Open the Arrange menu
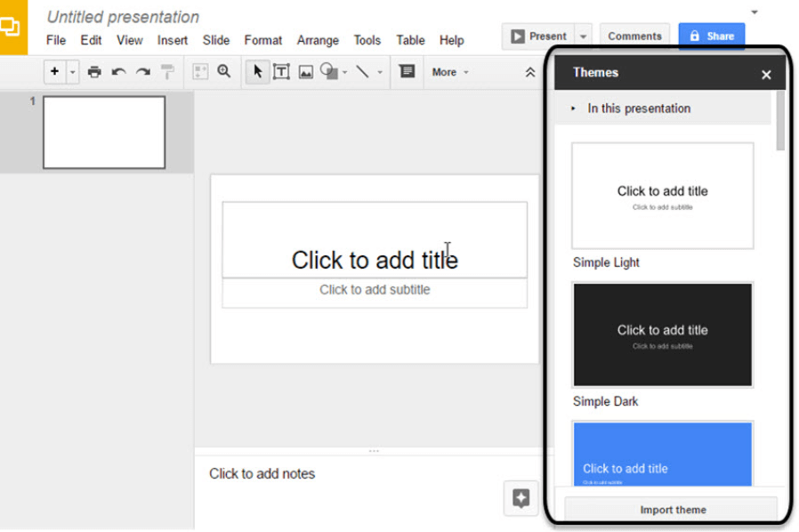The image size is (799, 532). coord(318,40)
